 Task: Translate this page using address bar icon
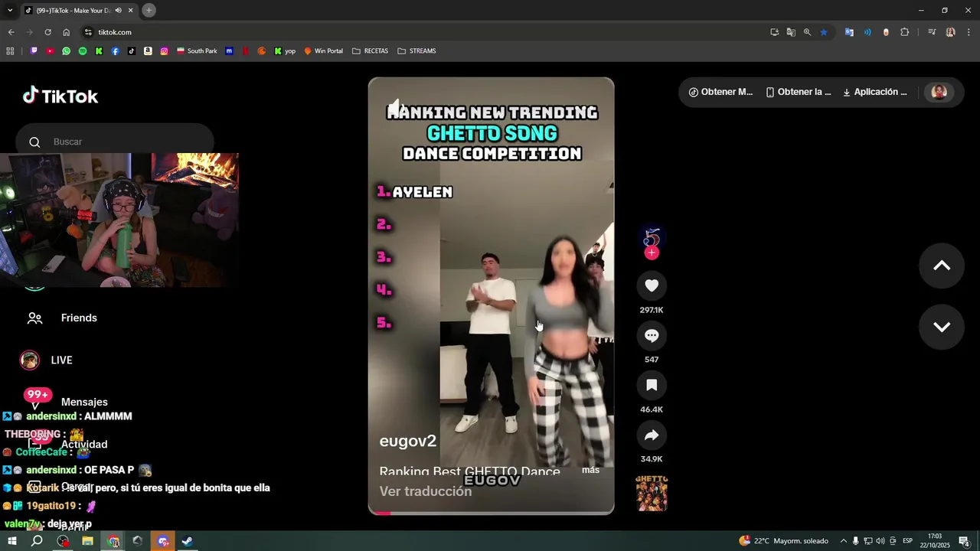click(x=791, y=32)
